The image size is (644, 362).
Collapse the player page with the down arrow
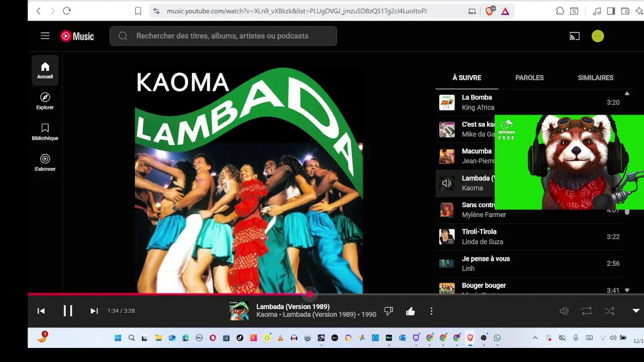coord(636,311)
